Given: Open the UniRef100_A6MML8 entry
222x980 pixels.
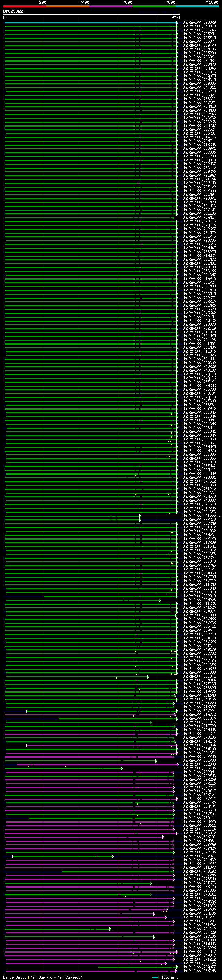Looking at the screenshot, I should [x=199, y=106].
